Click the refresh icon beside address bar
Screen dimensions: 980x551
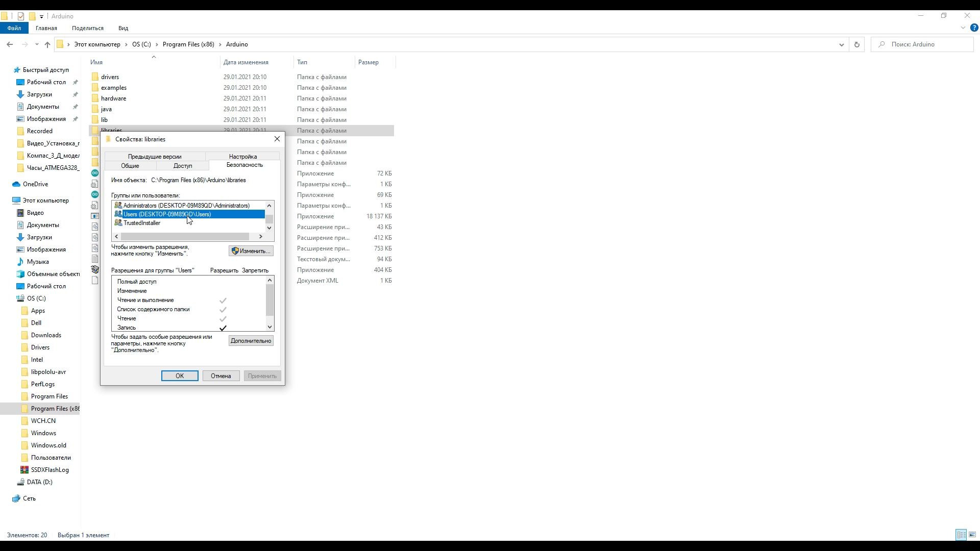coord(856,44)
